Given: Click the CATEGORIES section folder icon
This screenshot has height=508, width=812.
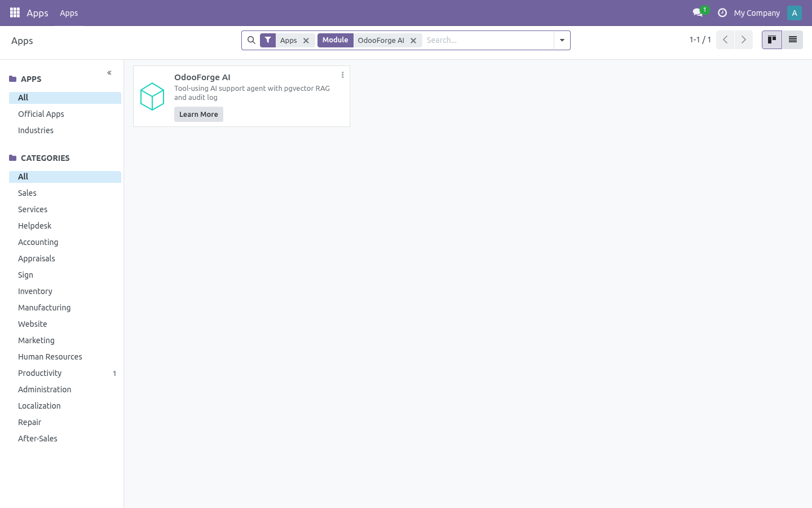Looking at the screenshot, I should click(13, 158).
